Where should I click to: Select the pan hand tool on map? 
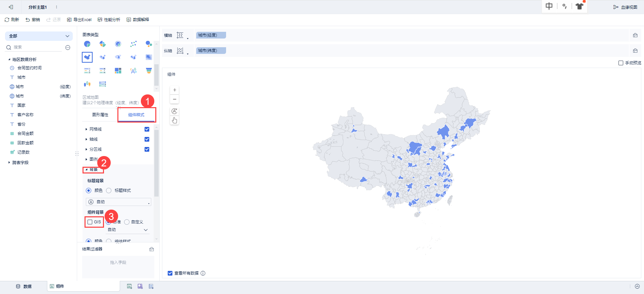tap(174, 120)
